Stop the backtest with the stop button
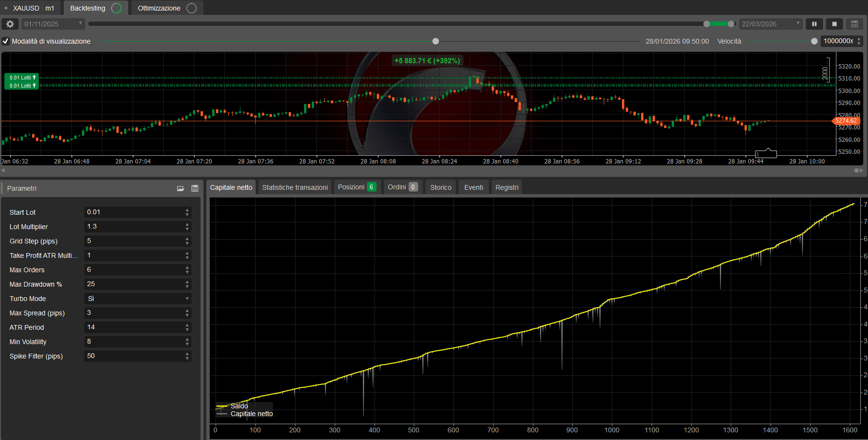 [x=834, y=24]
